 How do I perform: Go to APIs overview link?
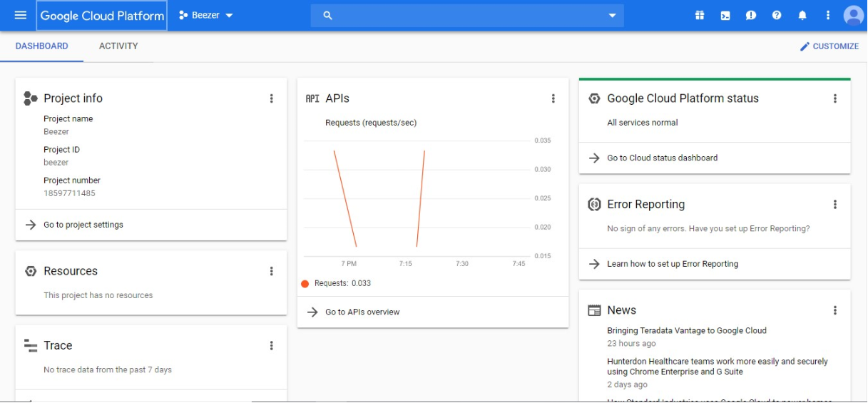pyautogui.click(x=362, y=312)
